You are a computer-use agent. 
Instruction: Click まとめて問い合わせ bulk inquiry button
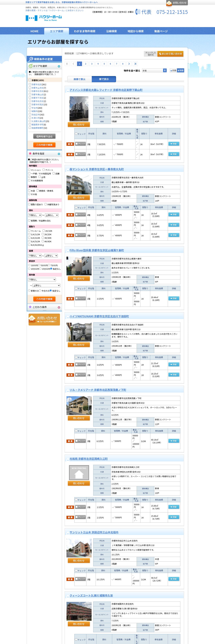click(x=170, y=54)
